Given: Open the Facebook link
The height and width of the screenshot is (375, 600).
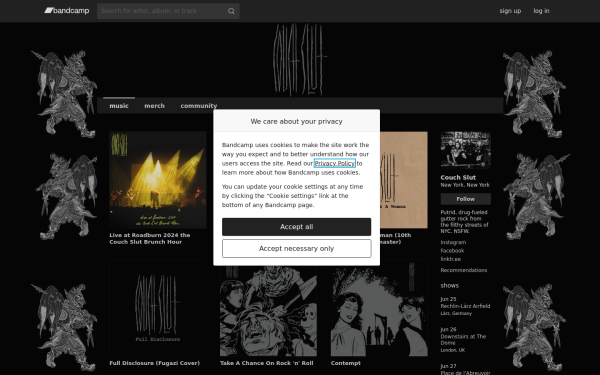Looking at the screenshot, I should [452, 251].
